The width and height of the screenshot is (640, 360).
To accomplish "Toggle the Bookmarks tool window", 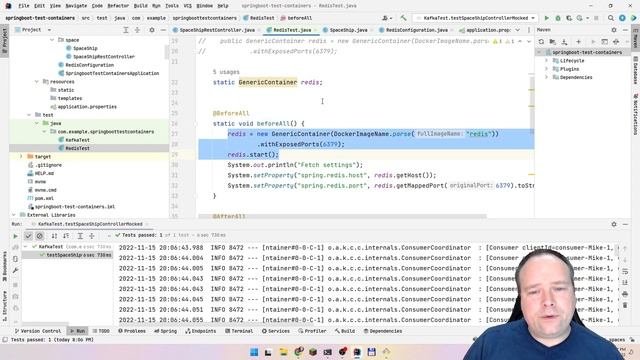I will tap(4, 267).
